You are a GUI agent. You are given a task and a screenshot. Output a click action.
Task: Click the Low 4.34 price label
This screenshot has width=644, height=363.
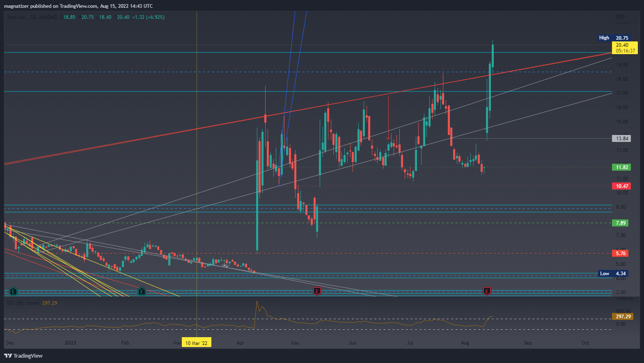point(613,274)
